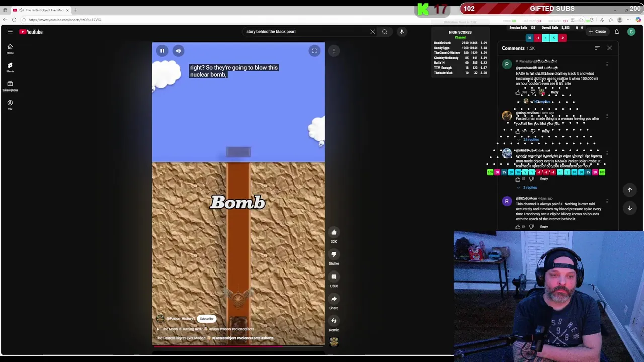Image resolution: width=644 pixels, height=362 pixels.
Task: Open options for the DiZoSoMom comment
Action: point(607,201)
